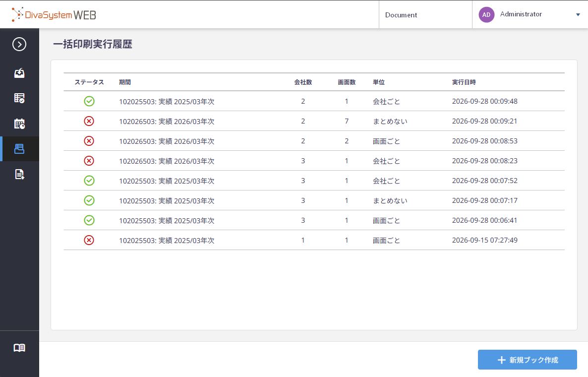Viewport: 588px width, 377px height.
Task: Open the row executed 2026-09-15 07:27:49
Action: tap(314, 240)
